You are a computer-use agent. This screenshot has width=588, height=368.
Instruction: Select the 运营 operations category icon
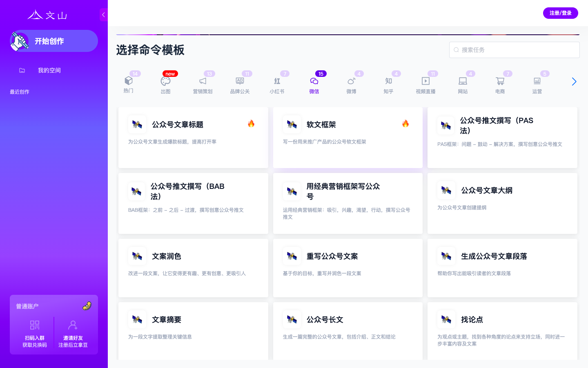537,82
